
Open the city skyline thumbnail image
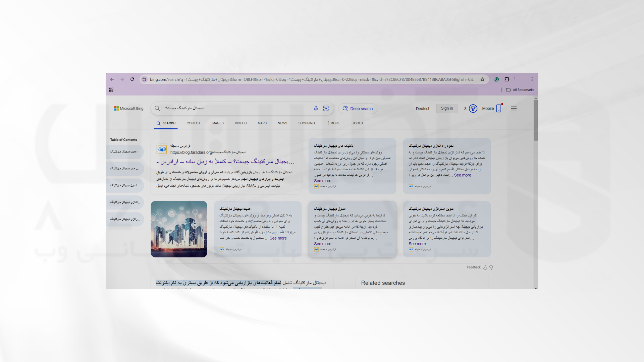click(x=179, y=229)
